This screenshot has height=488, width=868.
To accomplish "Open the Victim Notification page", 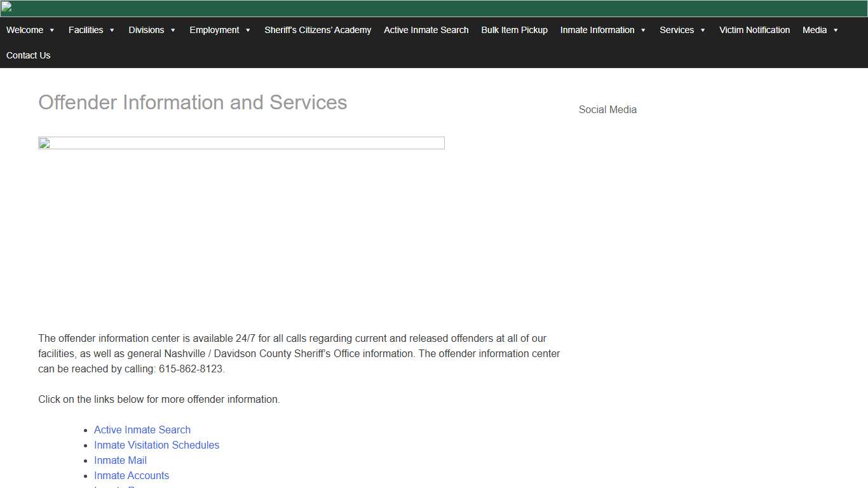I will click(754, 30).
